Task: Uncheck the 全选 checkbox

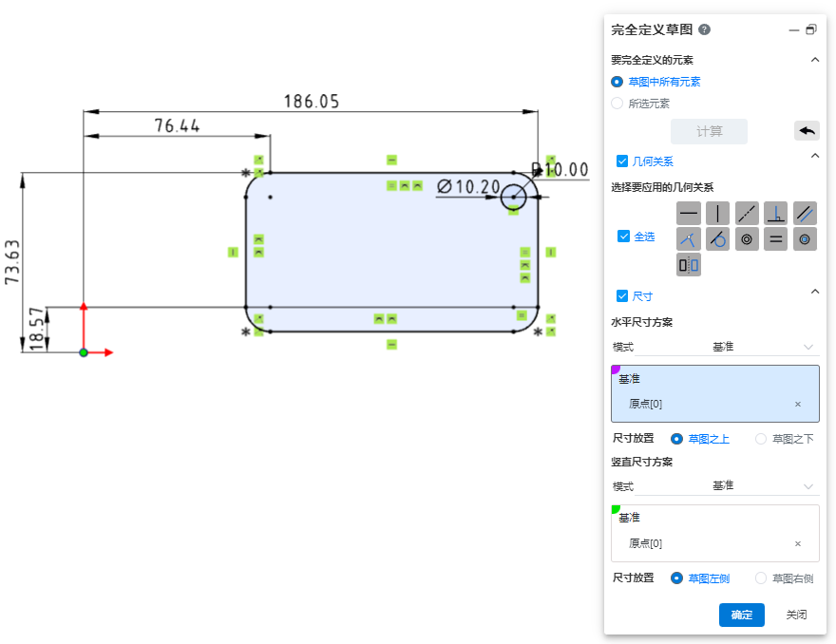Action: (x=623, y=237)
